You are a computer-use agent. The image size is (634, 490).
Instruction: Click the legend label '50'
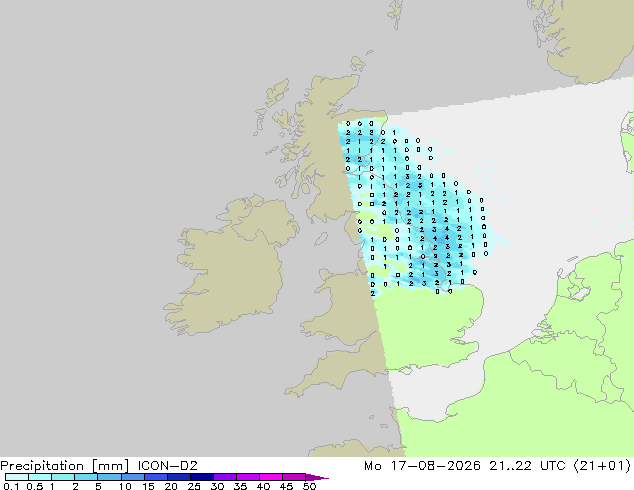tap(309, 486)
